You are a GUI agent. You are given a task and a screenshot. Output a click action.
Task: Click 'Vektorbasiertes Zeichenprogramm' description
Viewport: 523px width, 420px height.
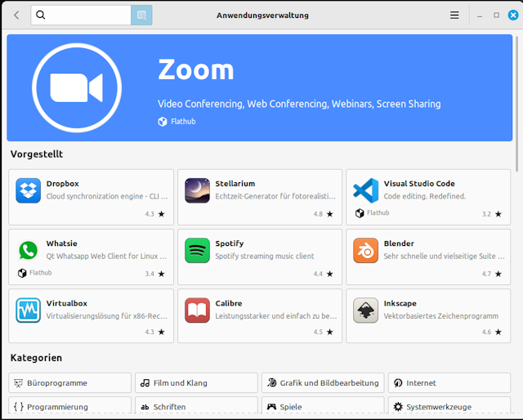441,316
